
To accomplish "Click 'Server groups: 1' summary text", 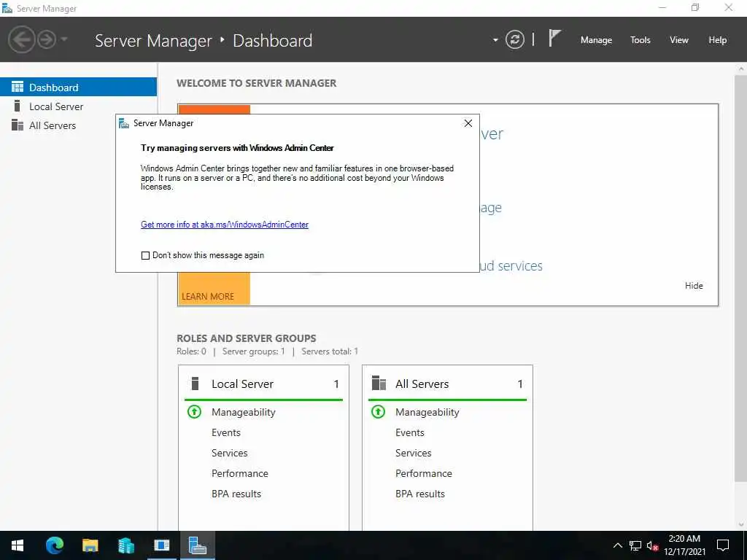I will (253, 351).
